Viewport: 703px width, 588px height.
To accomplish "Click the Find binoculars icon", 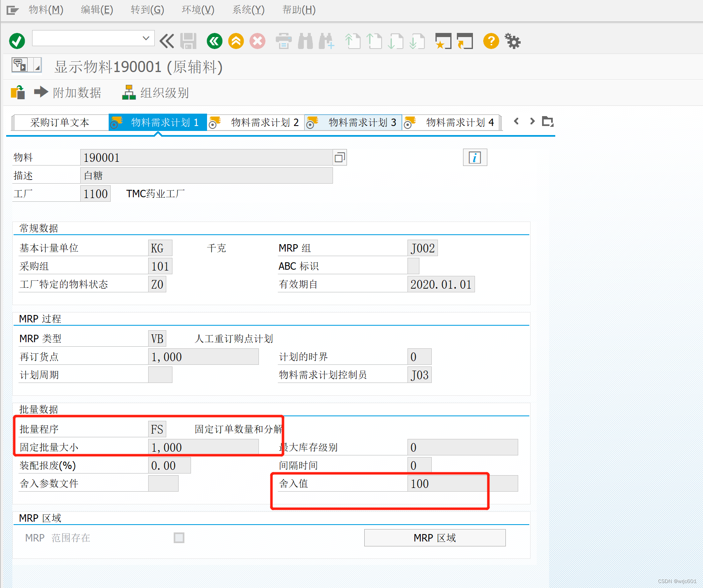I will [x=305, y=41].
